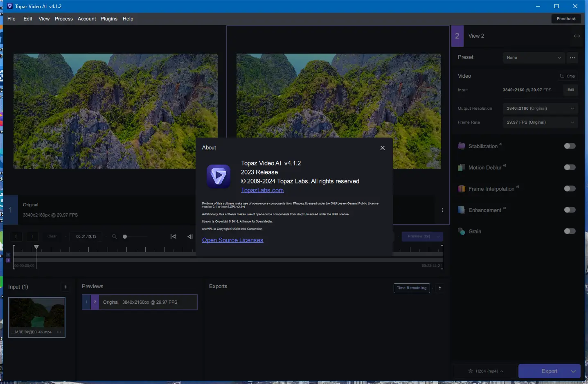The width and height of the screenshot is (588, 384).
Task: Expand the Frame Rate dropdown
Action: [x=540, y=122]
